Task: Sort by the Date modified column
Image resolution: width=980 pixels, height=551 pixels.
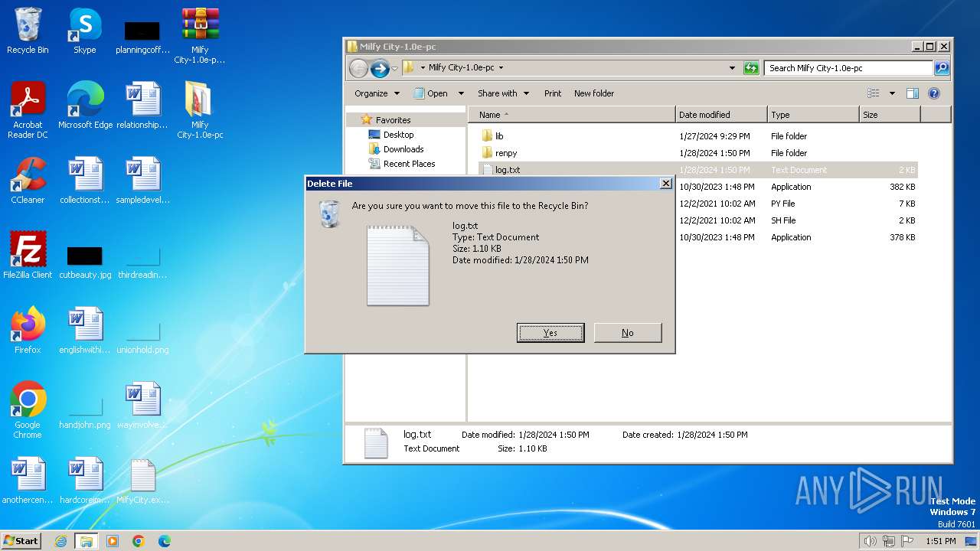Action: (721, 115)
